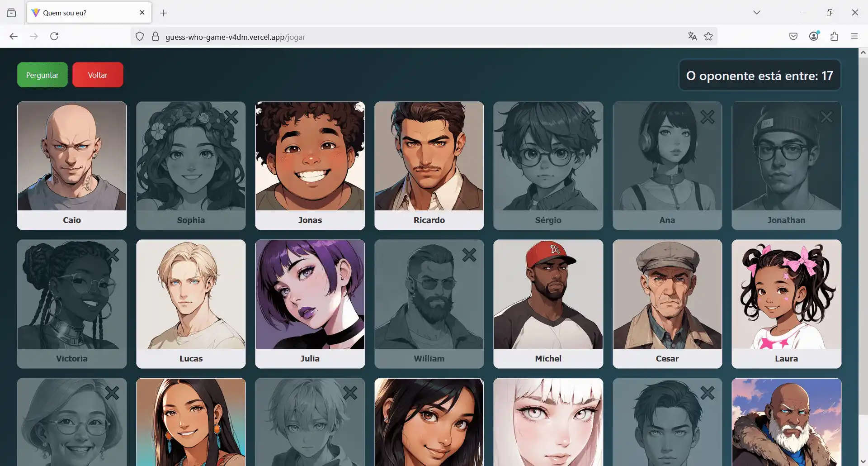Click the scrollbar down arrow
Image resolution: width=868 pixels, height=466 pixels.
point(863,461)
